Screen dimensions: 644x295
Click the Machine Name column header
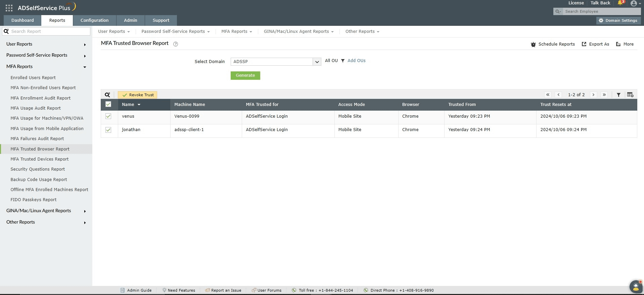tap(190, 105)
